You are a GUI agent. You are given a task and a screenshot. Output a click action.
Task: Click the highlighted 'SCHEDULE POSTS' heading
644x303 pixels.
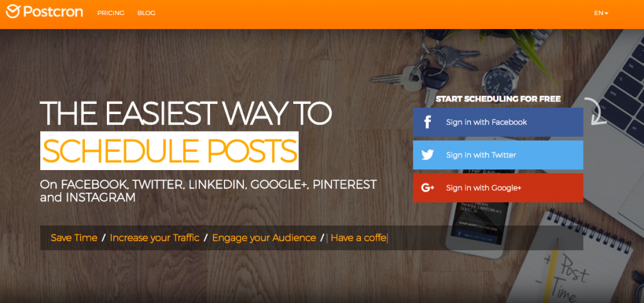(169, 151)
